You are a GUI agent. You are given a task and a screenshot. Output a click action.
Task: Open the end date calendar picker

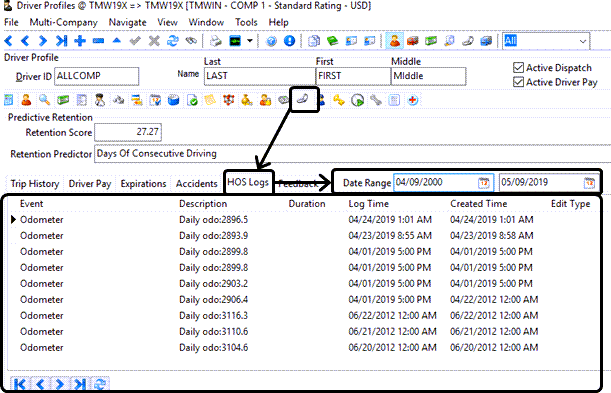[x=589, y=183]
